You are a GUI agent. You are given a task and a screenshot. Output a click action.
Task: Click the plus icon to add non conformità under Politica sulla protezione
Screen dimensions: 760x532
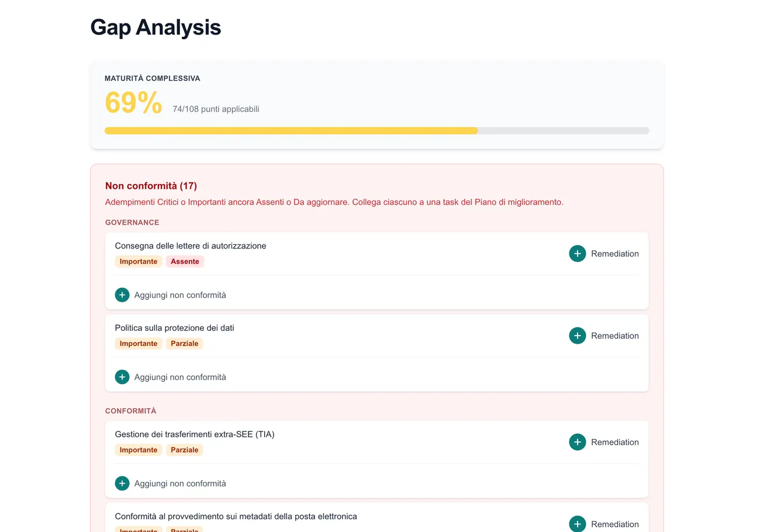coord(122,377)
